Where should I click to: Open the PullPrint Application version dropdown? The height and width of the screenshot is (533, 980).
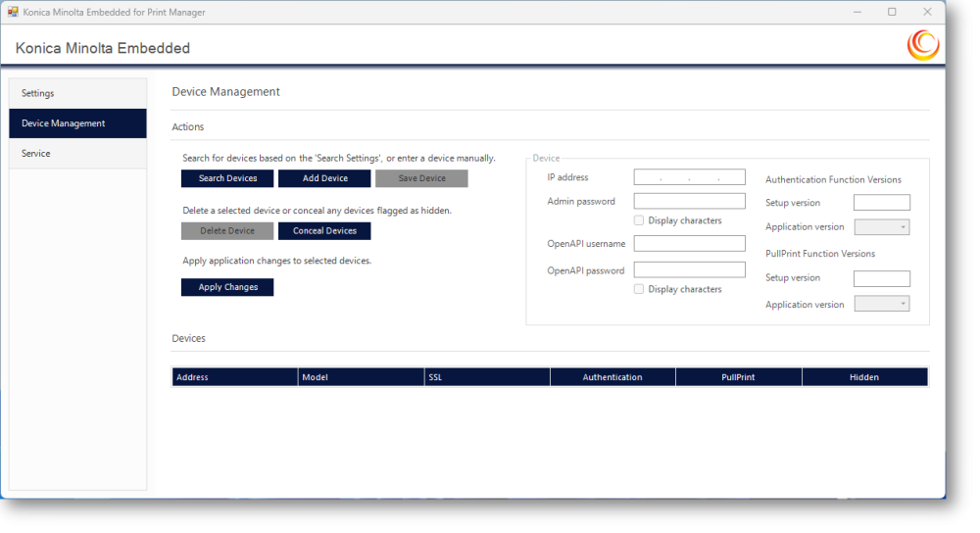click(882, 304)
